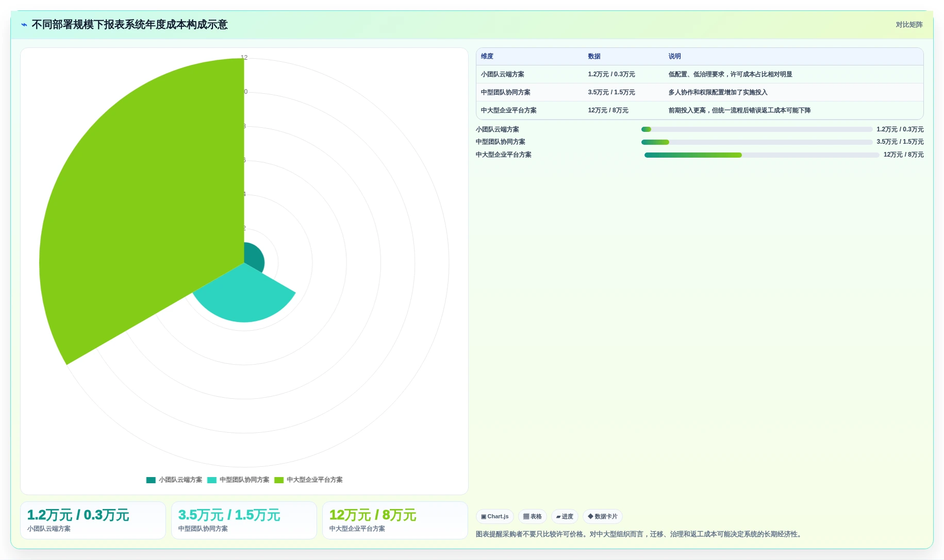Toggle 中大型企业平台方案 legend color box
The width and height of the screenshot is (944, 560).
tap(279, 480)
